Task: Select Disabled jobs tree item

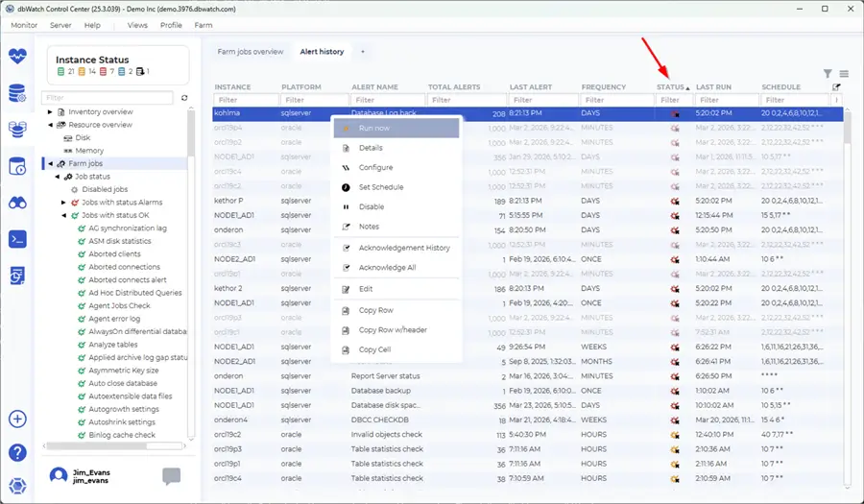Action: (105, 189)
